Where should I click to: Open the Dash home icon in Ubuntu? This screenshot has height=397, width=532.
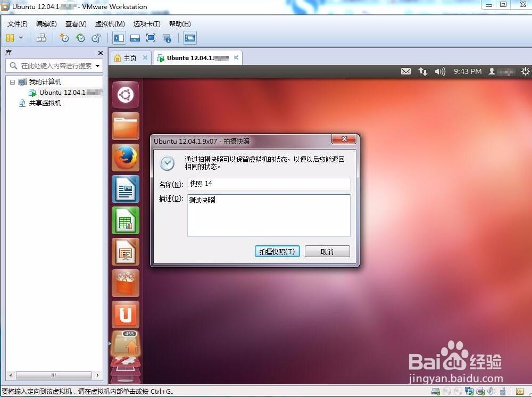coord(126,94)
